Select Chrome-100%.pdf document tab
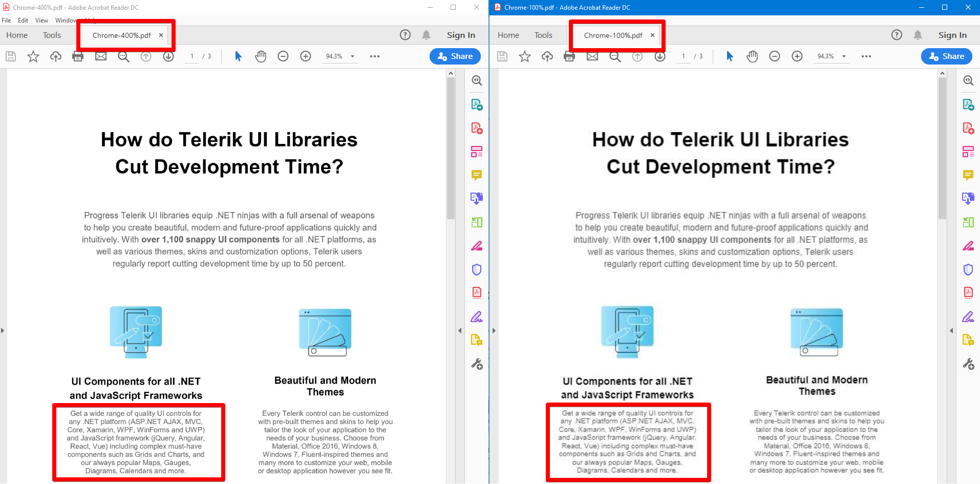The width and height of the screenshot is (980, 484). point(613,35)
